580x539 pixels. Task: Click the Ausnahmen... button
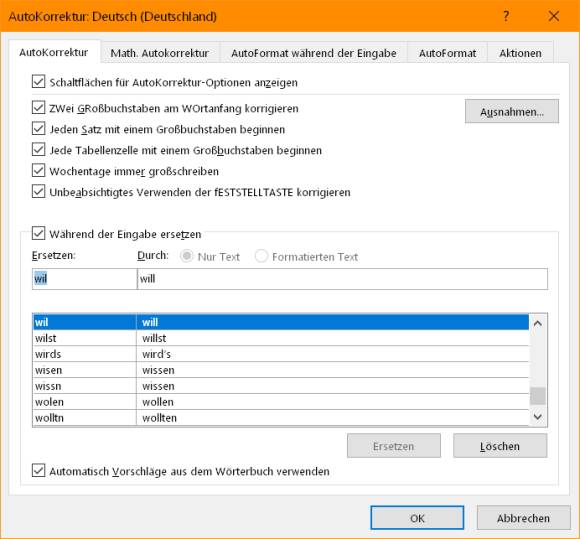pyautogui.click(x=512, y=111)
